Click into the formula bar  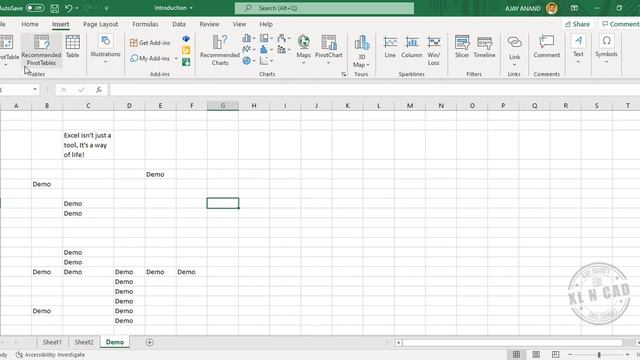(x=374, y=90)
